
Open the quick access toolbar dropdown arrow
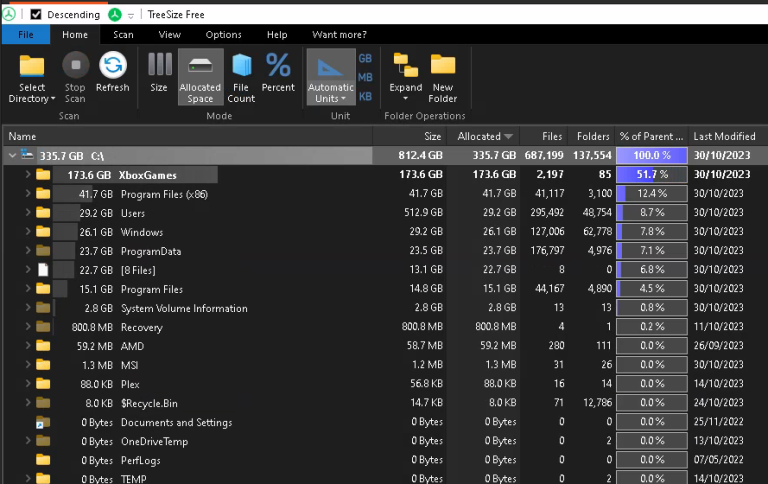131,16
